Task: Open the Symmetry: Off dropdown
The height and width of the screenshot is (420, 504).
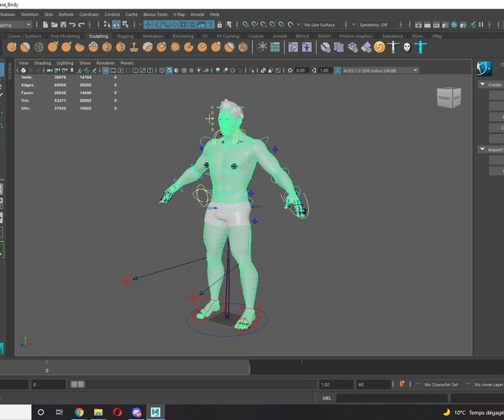Action: point(376,24)
